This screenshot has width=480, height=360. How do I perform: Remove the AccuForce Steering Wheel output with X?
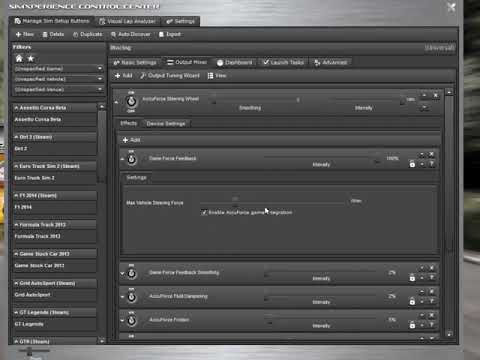(x=435, y=96)
